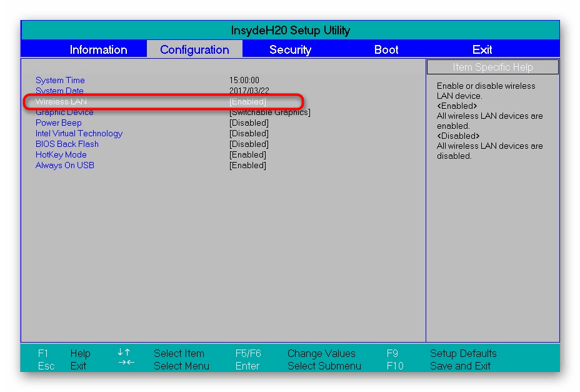This screenshot has height=392, width=580.
Task: Select BIOS Back Flash option
Action: pos(67,144)
